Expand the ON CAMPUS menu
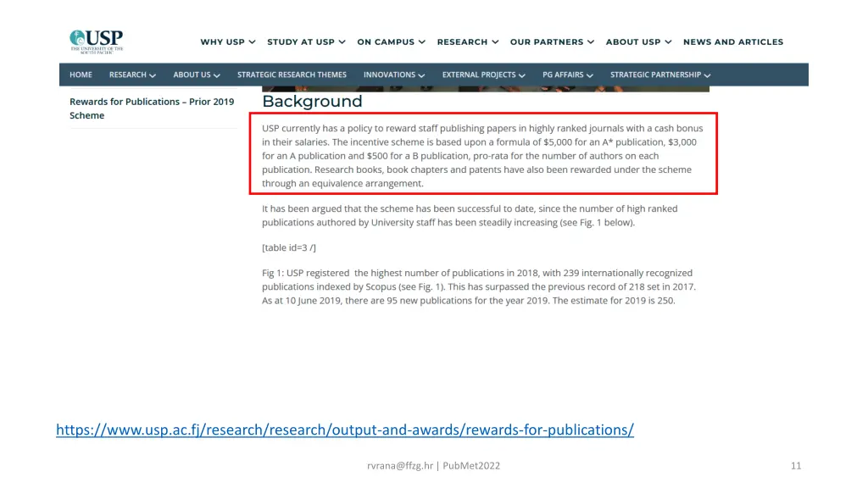The width and height of the screenshot is (868, 488). [391, 42]
